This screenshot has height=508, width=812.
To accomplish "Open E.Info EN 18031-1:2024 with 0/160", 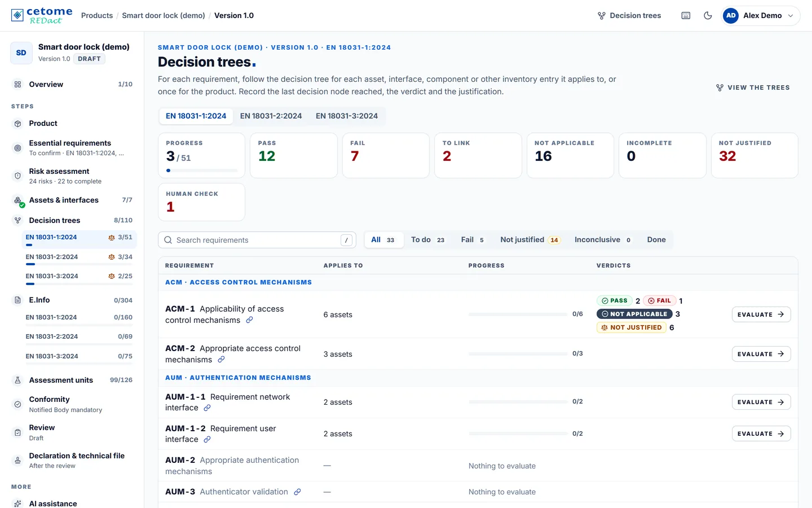I will click(79, 319).
